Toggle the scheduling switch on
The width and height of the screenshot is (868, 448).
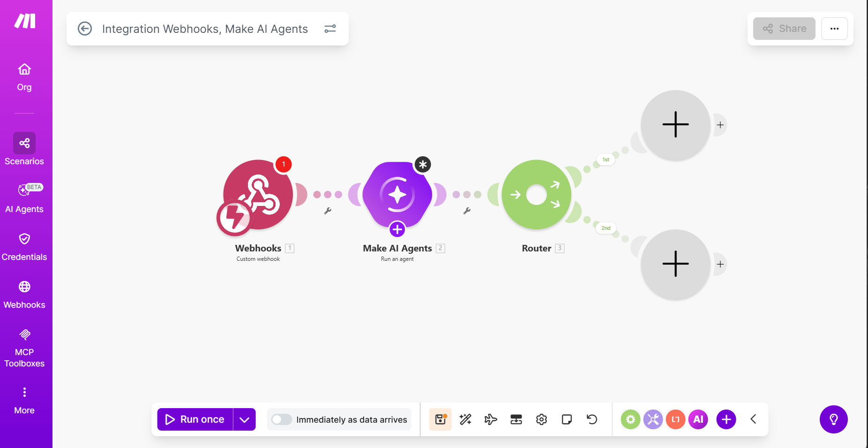coord(282,419)
